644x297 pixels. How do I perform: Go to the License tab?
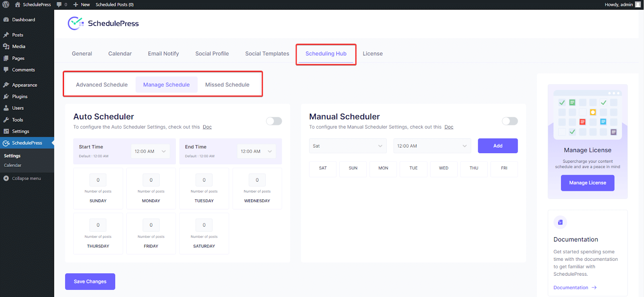pyautogui.click(x=373, y=53)
